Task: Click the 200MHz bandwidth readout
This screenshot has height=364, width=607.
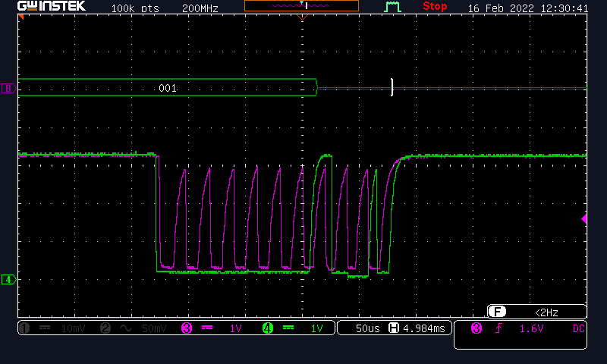Action: (200, 8)
